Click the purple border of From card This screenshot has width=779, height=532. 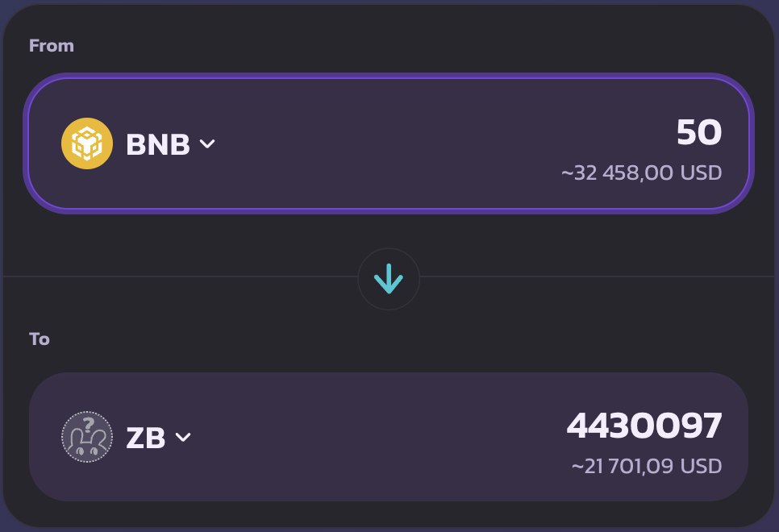click(x=389, y=76)
